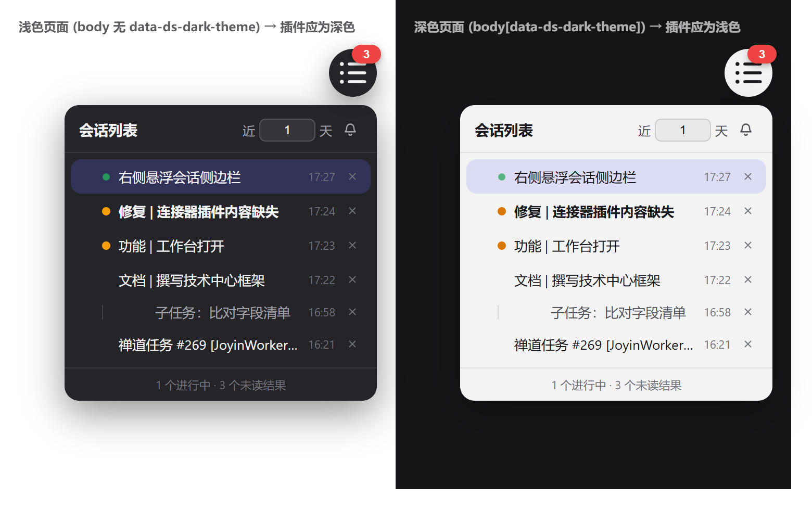Click the 16:21 timestamp in light panel
Viewport: 812px width, 510px height.
pos(717,345)
